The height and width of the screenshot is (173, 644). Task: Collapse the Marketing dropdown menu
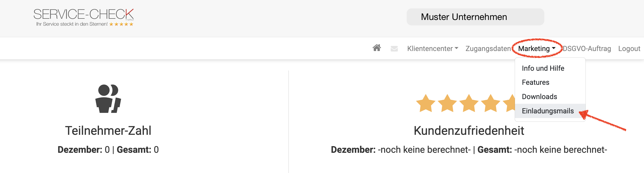[536, 49]
